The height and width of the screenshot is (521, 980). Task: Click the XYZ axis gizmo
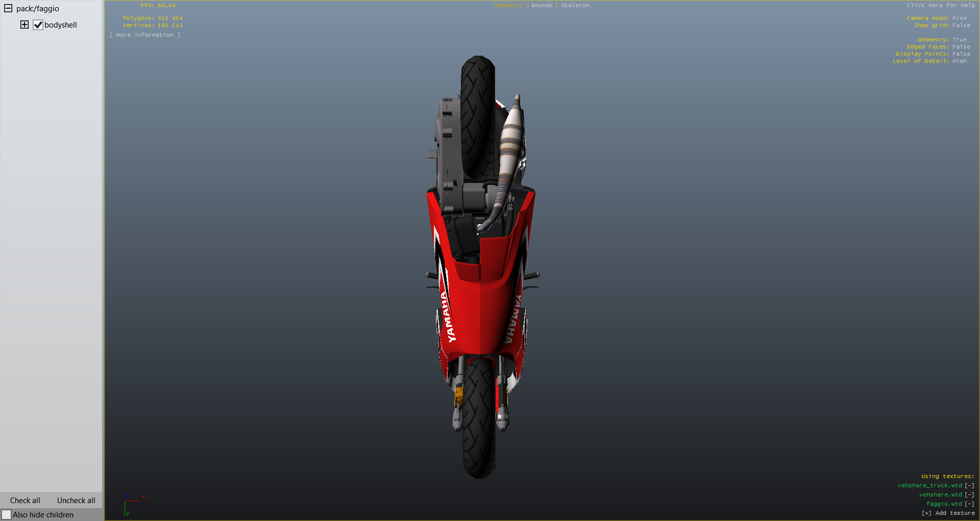click(134, 505)
